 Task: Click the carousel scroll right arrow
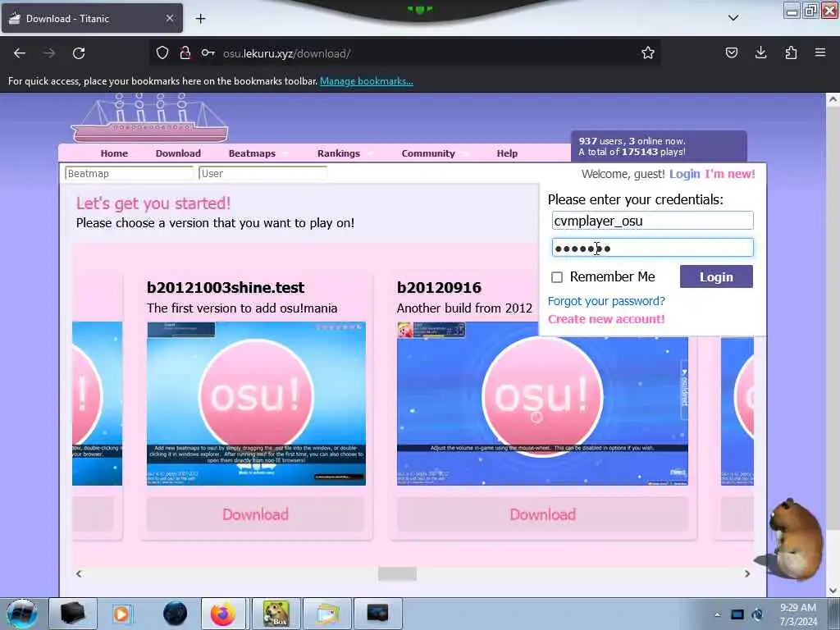[x=747, y=573]
